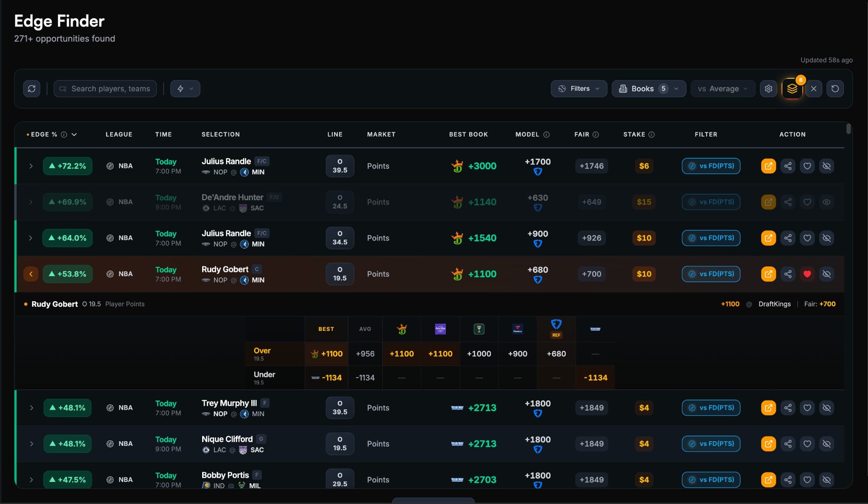Click the search players, teams input field
Image resolution: width=868 pixels, height=504 pixels.
coord(105,88)
